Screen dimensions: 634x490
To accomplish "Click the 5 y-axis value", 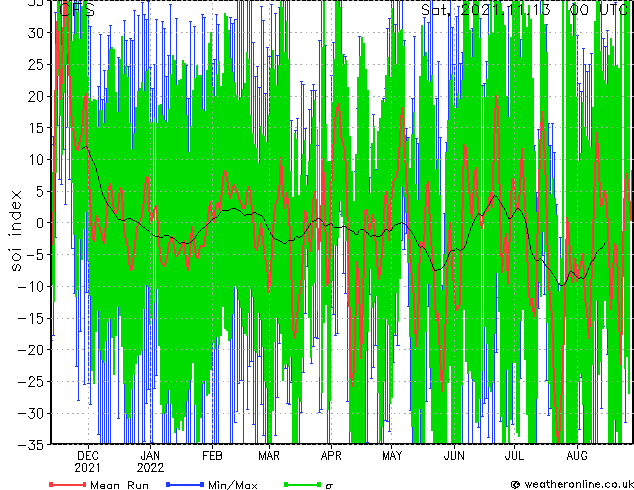I will click(40, 192).
